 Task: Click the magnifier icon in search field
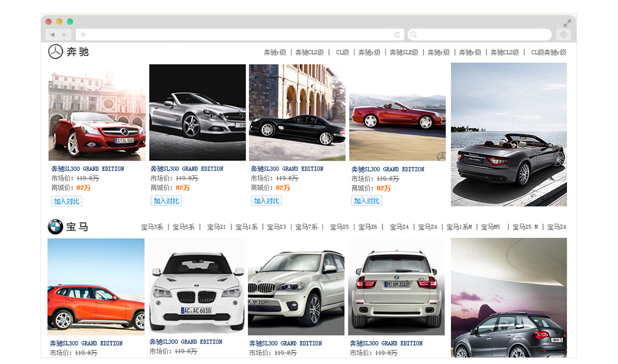click(x=413, y=34)
